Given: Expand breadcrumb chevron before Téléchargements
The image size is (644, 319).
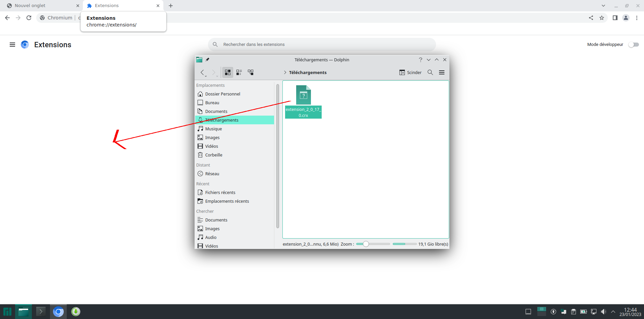Looking at the screenshot, I should tap(285, 72).
